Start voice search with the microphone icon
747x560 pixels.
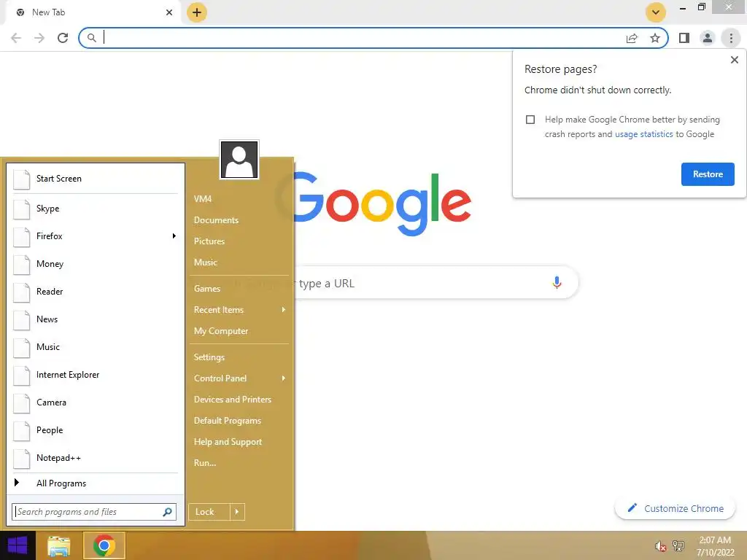click(557, 282)
